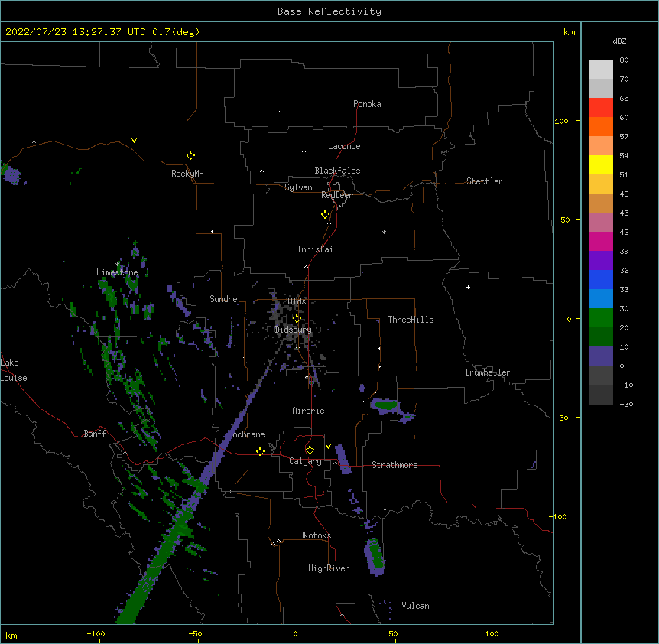The height and width of the screenshot is (644, 659).
Task: Click the -50 tick label on the bottom axis
Action: pos(195,633)
